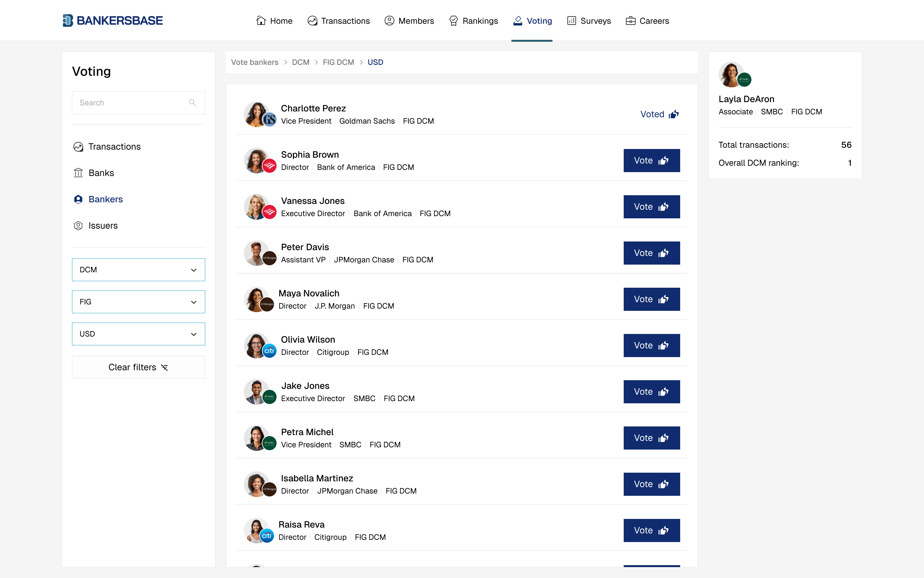Open Jake Jones's avatar

[257, 392]
